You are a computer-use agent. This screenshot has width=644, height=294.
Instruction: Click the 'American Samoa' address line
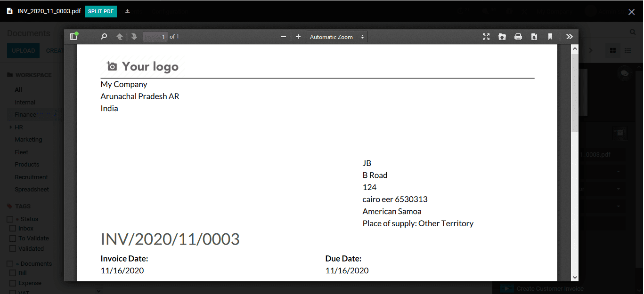coord(392,212)
